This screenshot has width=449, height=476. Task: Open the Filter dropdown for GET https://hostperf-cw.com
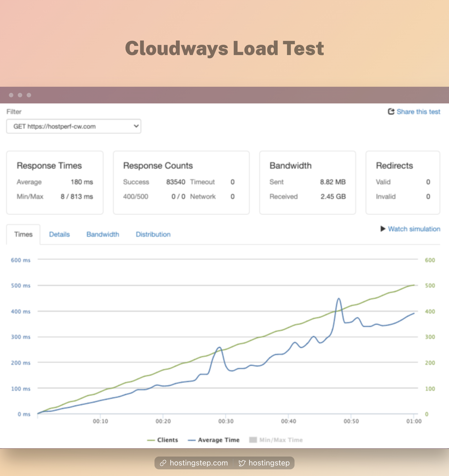(74, 127)
